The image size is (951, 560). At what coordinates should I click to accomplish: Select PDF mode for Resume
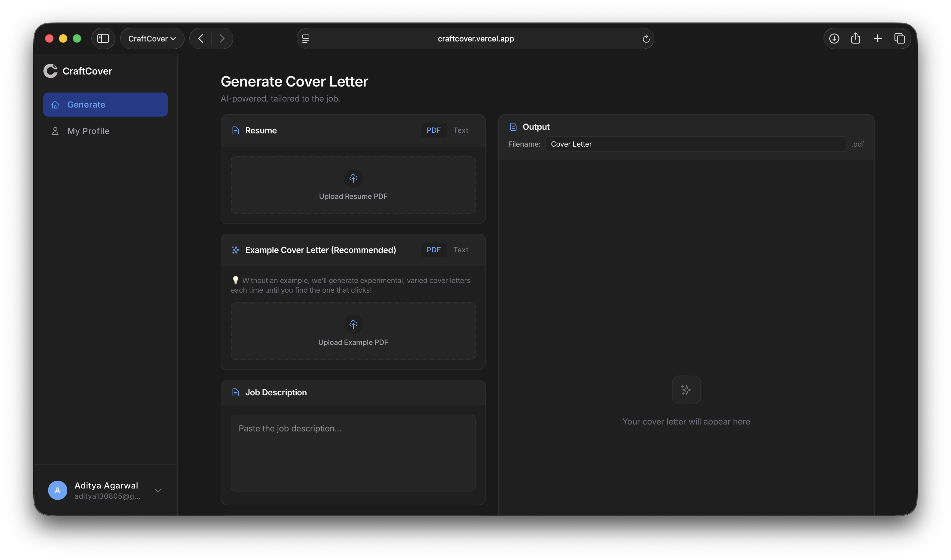tap(433, 130)
